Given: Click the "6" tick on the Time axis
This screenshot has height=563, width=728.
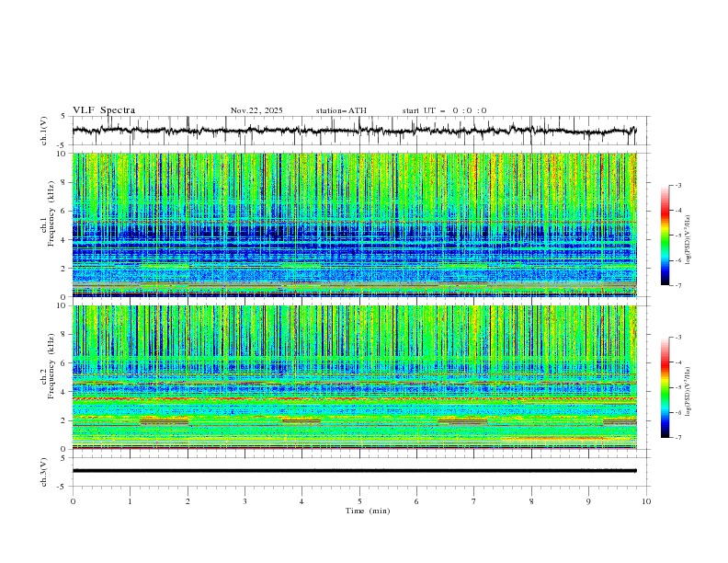Looking at the screenshot, I should [416, 501].
